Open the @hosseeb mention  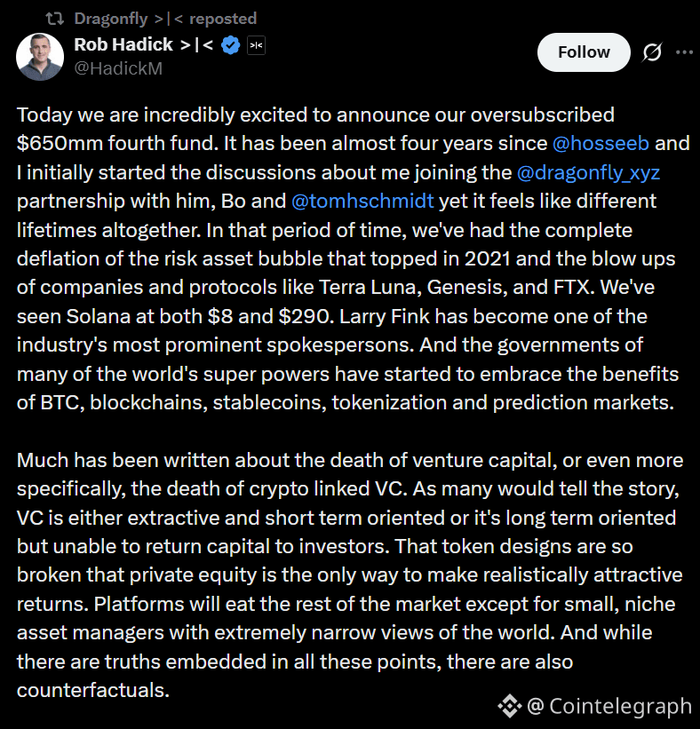(601, 143)
